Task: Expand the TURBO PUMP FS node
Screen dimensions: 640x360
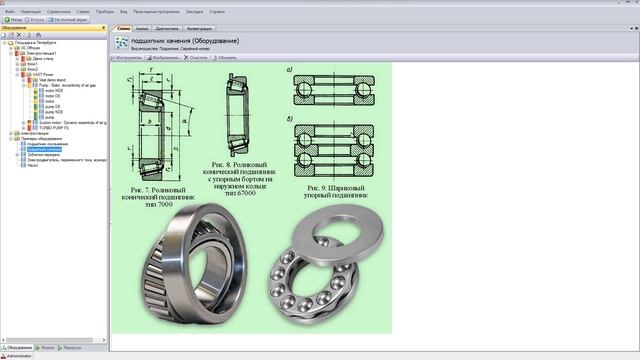Action: (x=24, y=128)
